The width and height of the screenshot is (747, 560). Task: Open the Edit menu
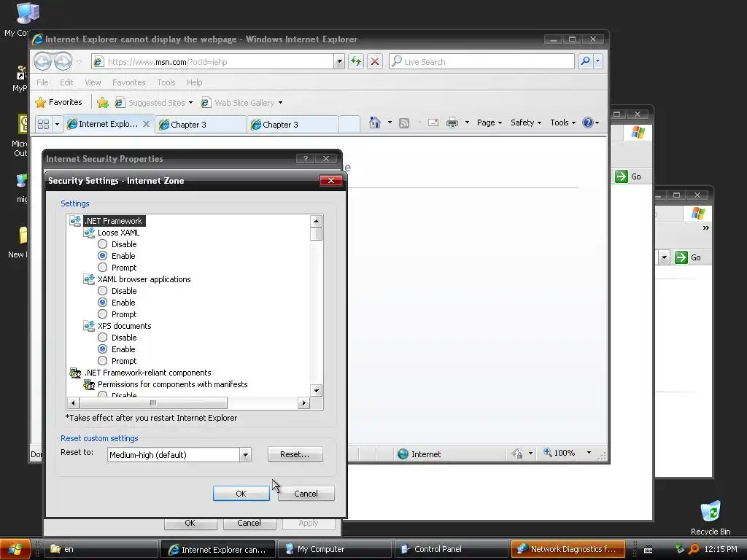(66, 82)
